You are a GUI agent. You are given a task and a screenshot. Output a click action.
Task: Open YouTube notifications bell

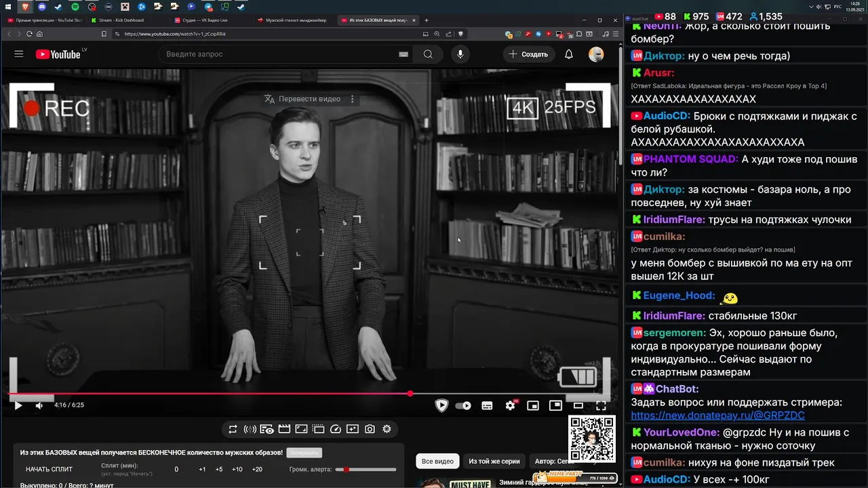point(569,54)
